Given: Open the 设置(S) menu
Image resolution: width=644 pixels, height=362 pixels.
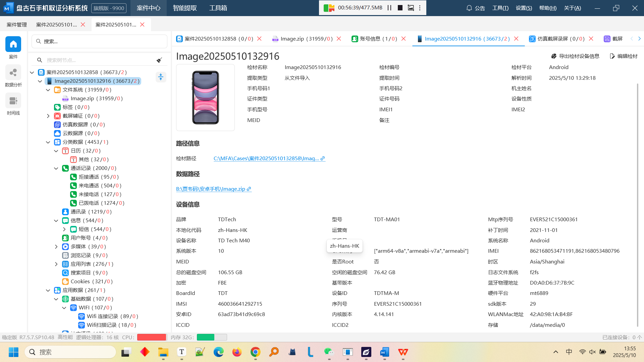Looking at the screenshot, I should pos(524,8).
